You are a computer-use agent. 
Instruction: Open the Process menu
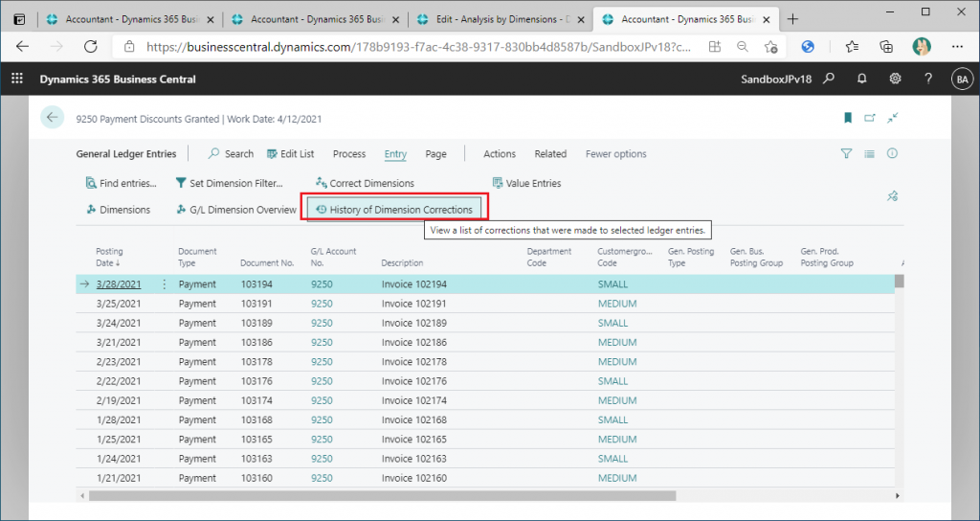349,154
